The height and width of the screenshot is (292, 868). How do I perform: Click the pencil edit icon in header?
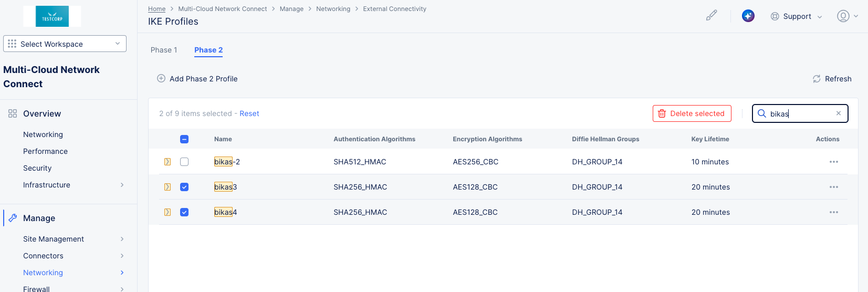point(711,16)
